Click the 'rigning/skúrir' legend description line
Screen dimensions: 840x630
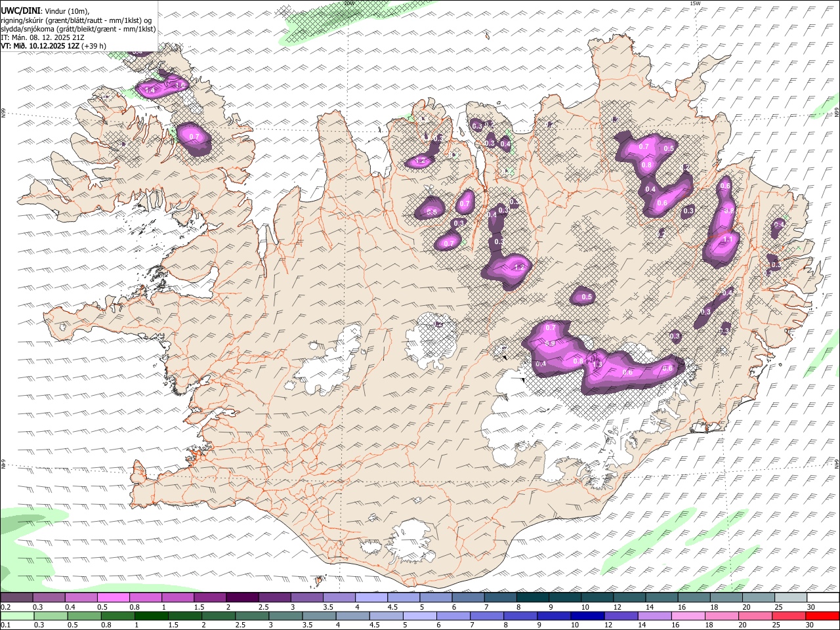coord(76,20)
